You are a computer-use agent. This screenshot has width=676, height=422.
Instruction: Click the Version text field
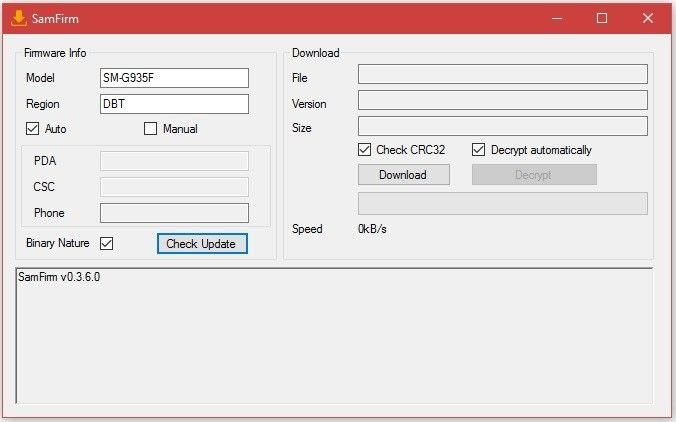[503, 100]
